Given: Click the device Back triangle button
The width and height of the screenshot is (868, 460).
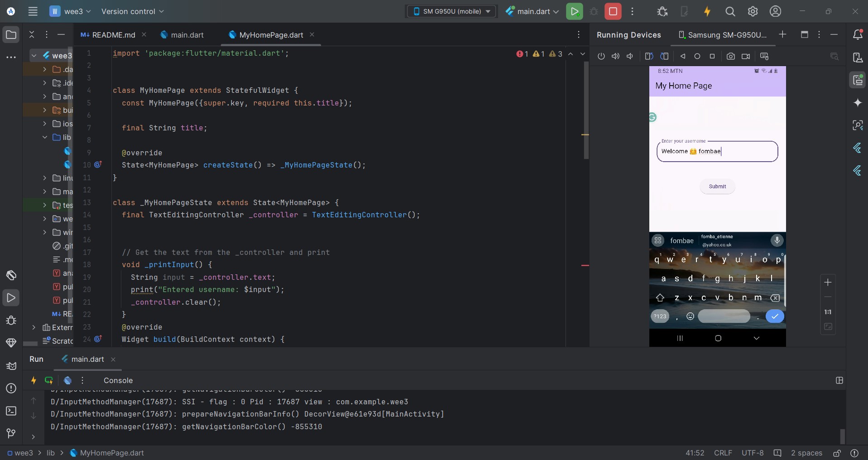Looking at the screenshot, I should 682,56.
